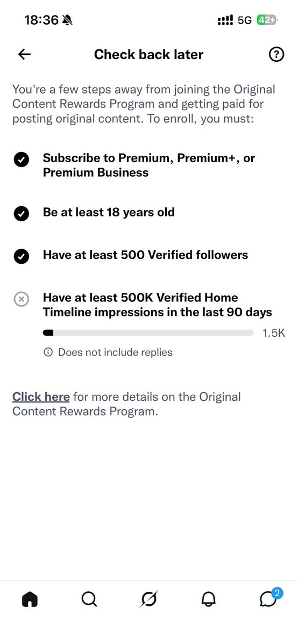Tap the 18 years old checkmark

tap(21, 214)
